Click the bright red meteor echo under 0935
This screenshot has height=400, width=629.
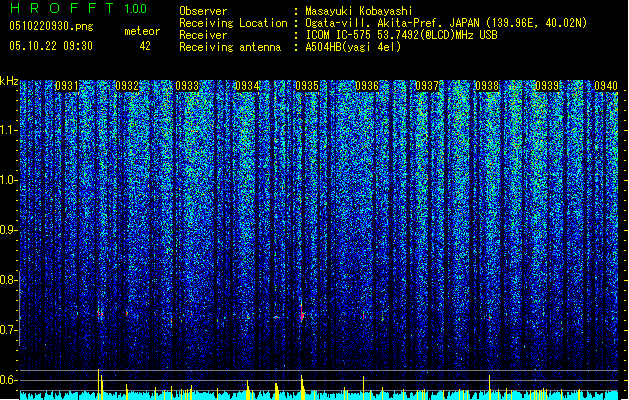(x=302, y=313)
